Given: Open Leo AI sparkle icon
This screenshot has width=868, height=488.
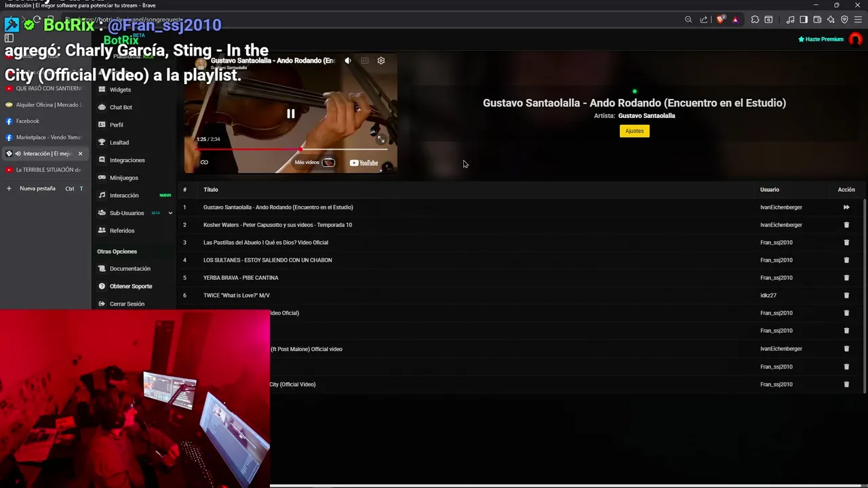Looking at the screenshot, I should pyautogui.click(x=831, y=20).
